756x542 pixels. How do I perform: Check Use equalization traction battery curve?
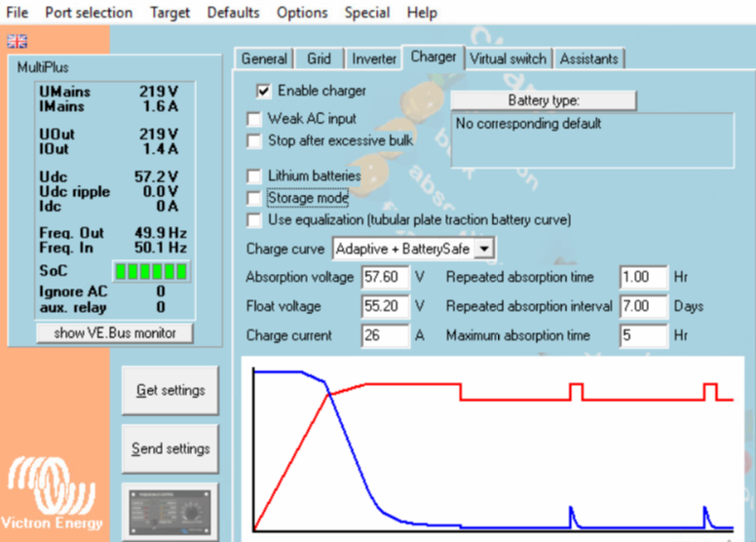pos(254,220)
